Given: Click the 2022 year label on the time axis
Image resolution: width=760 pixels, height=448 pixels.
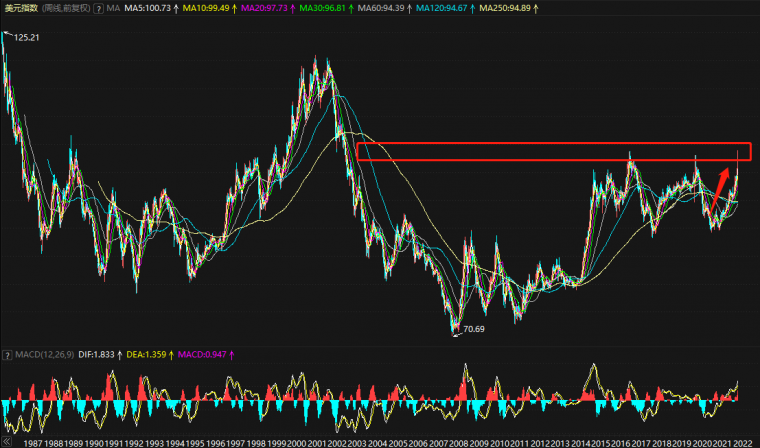Looking at the screenshot, I should pos(743,443).
